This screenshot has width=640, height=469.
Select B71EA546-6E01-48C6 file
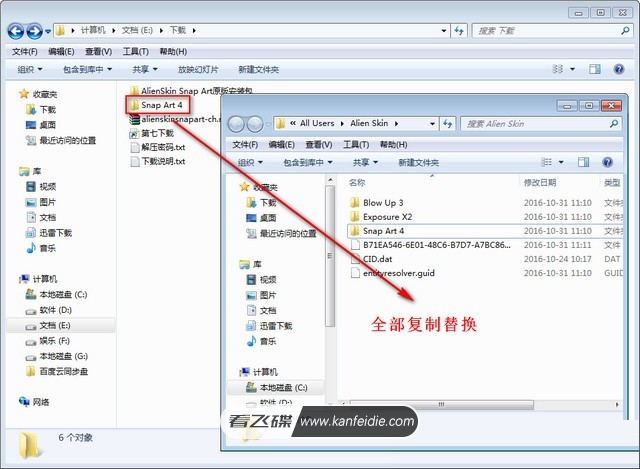[431, 245]
